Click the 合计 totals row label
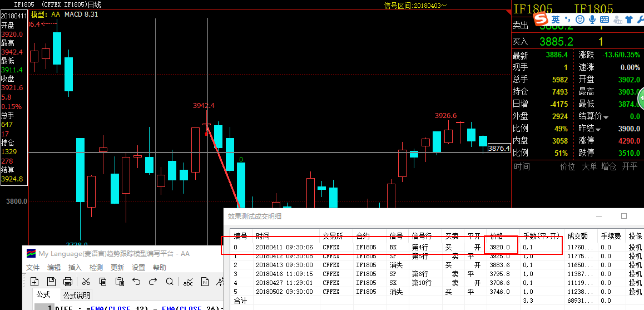 [x=240, y=301]
